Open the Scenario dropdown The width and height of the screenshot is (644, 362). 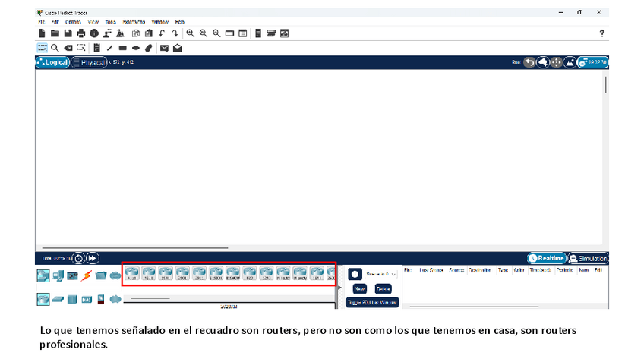tap(382, 274)
